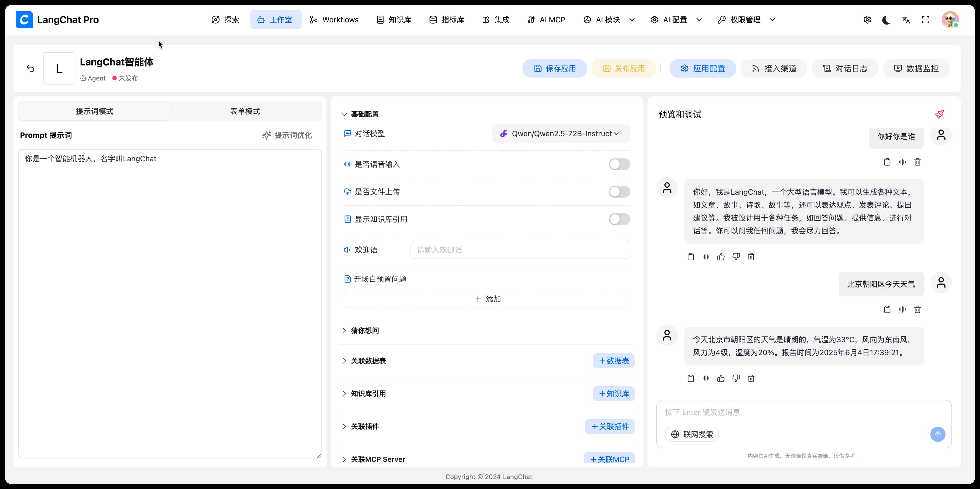Click 发布应用 button
The height and width of the screenshot is (489, 980).
[623, 68]
